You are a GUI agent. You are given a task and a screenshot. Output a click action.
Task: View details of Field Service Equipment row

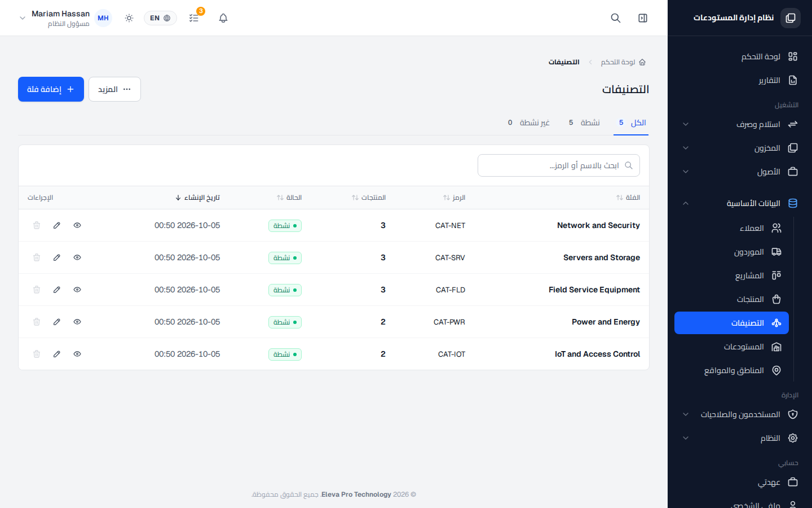[77, 290]
